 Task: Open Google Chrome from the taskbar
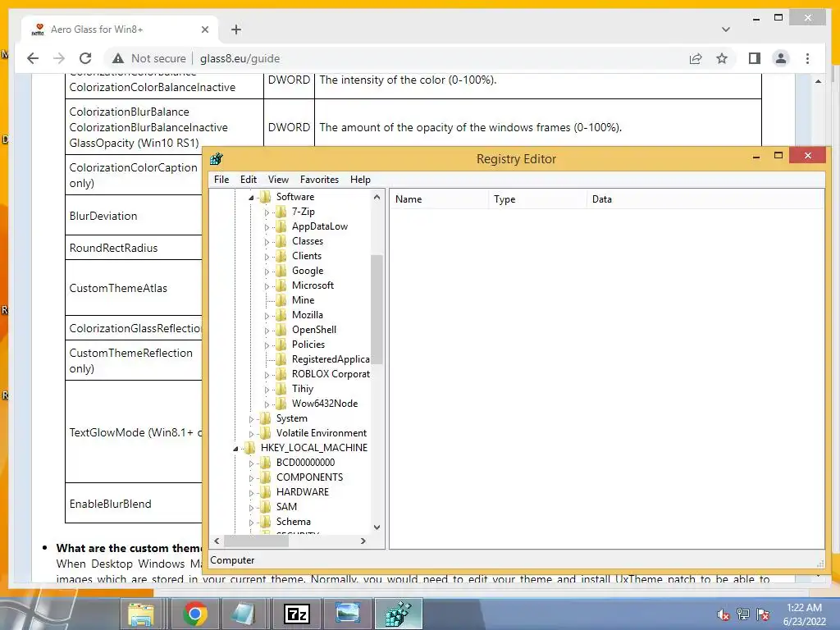pos(195,614)
